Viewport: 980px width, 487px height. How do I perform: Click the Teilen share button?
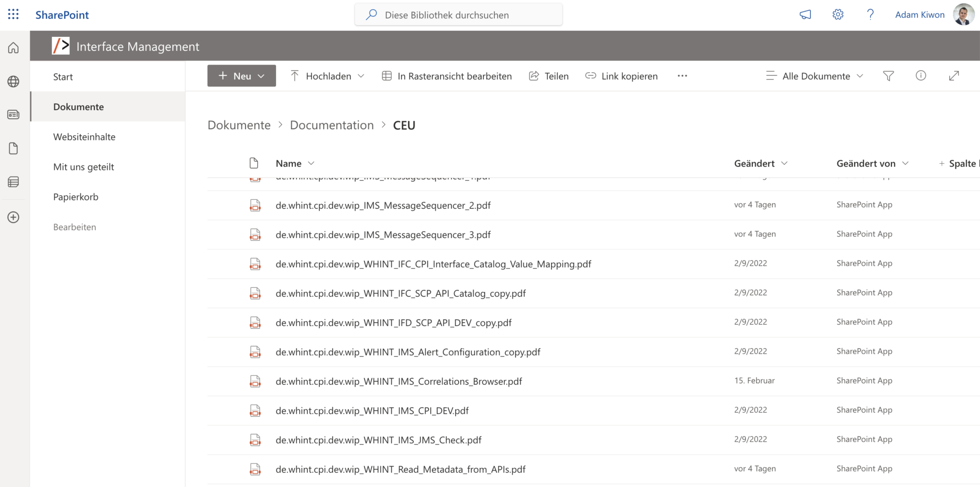[x=549, y=76]
